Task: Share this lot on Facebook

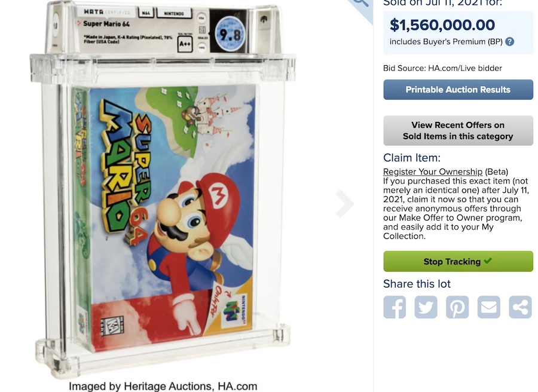Action: (395, 307)
